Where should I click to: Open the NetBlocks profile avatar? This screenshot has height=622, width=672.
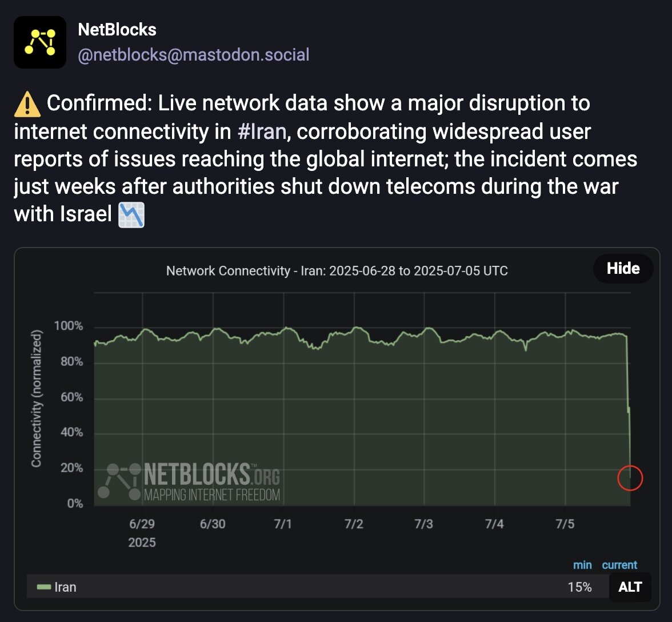(x=40, y=42)
